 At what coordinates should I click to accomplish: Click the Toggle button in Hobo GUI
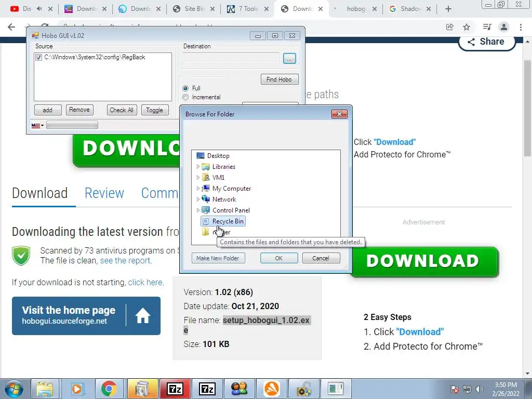[x=155, y=110]
